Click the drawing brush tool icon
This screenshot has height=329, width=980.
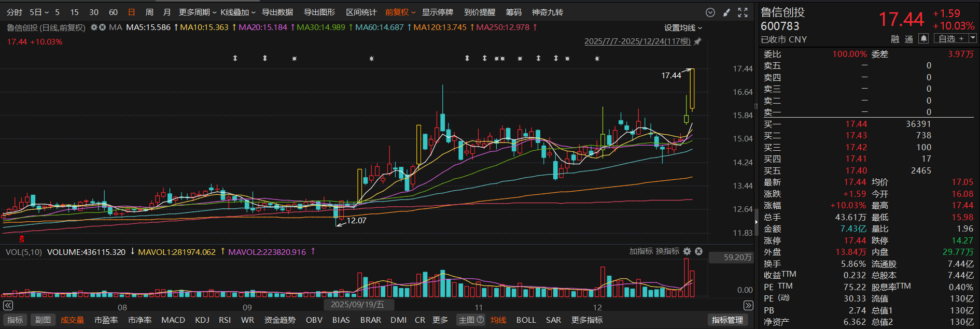pyautogui.click(x=726, y=12)
